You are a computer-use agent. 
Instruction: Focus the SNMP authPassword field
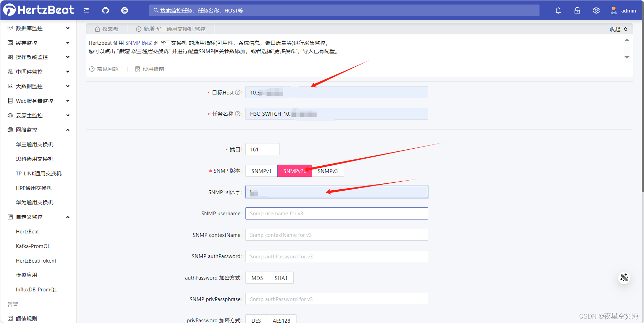click(337, 256)
